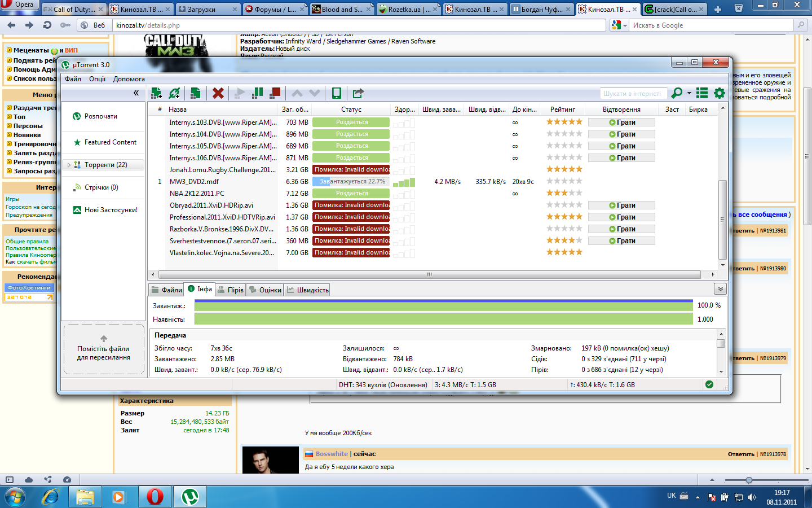Screen dimensions: 812x508
Task: Sort list by Рейтинг column header
Action: click(x=563, y=110)
